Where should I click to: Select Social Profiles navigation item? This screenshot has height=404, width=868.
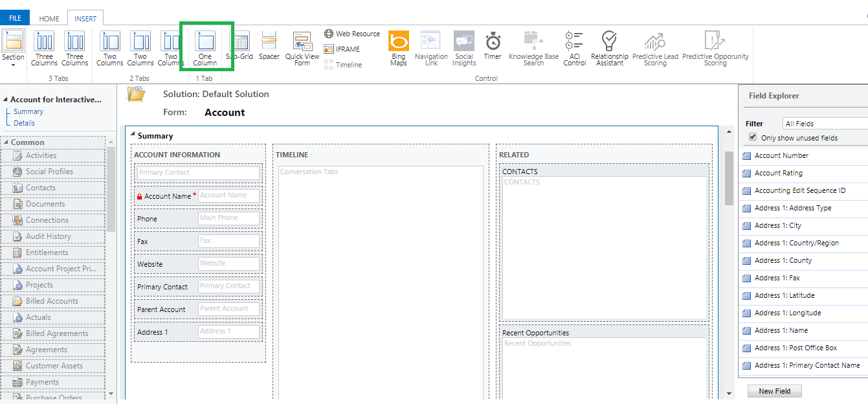(x=53, y=172)
